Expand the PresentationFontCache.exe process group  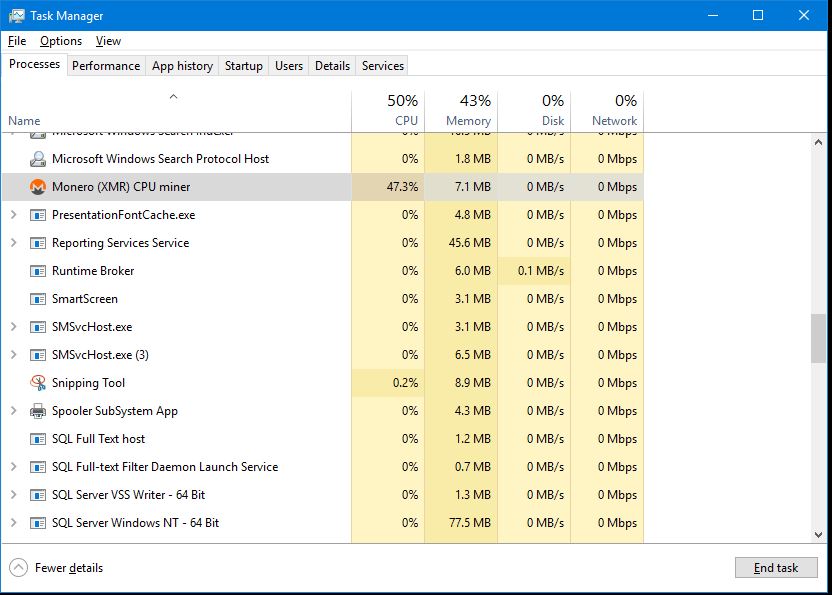(14, 214)
